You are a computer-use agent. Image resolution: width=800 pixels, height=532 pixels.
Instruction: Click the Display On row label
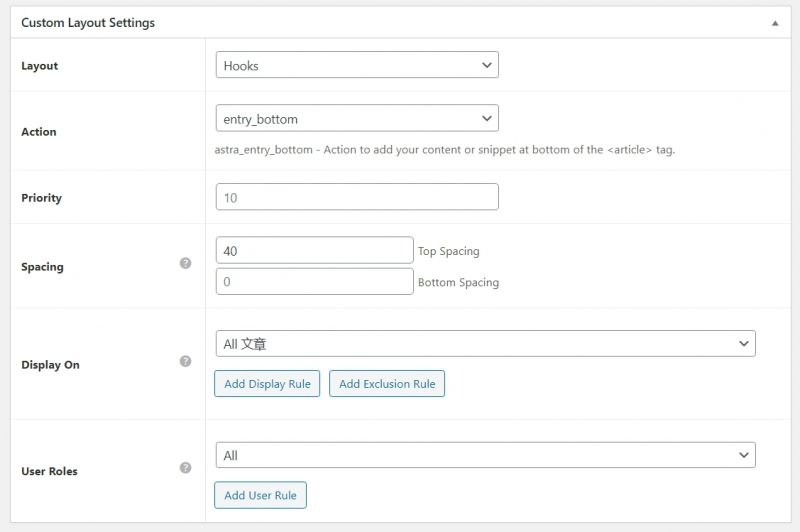pos(50,365)
